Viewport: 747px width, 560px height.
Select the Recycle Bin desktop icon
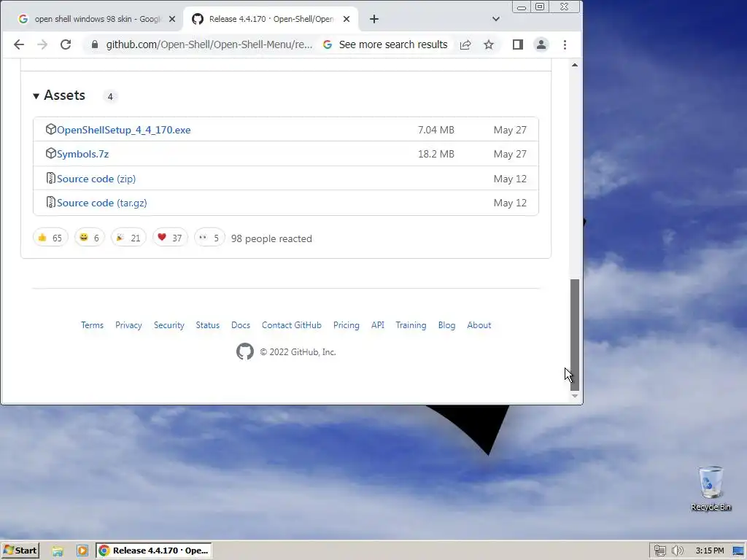(711, 489)
